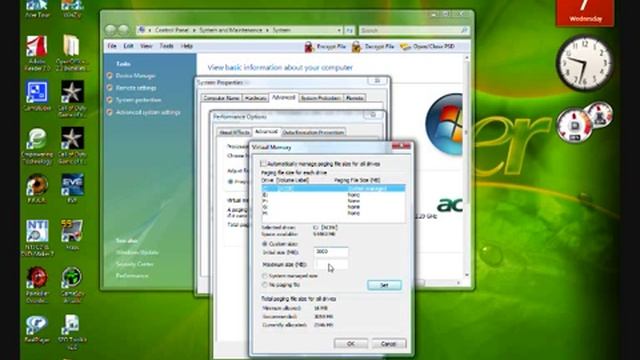Screen dimensions: 640x360
Task: Click the shield icon beside Remote settings
Action: tap(109, 88)
